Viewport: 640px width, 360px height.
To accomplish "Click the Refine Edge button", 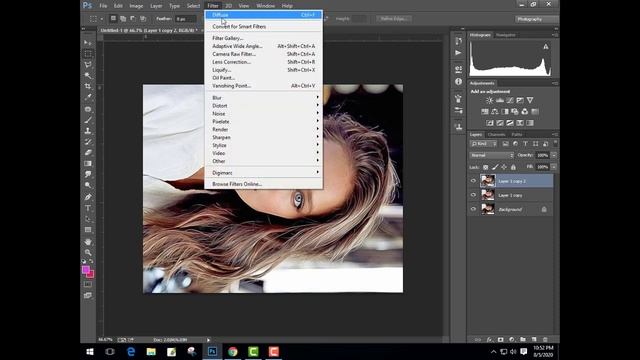I will [x=394, y=19].
